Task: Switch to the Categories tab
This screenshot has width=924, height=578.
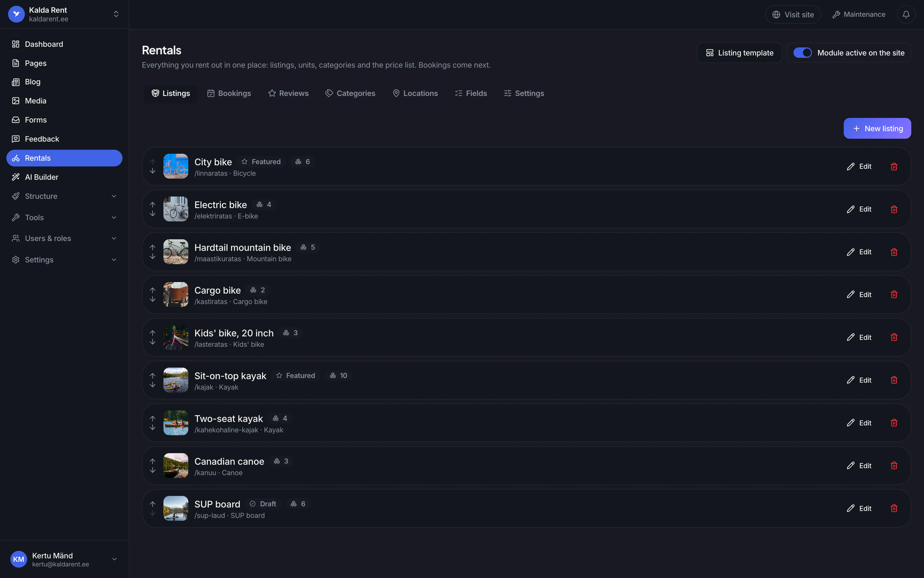Action: [x=350, y=93]
